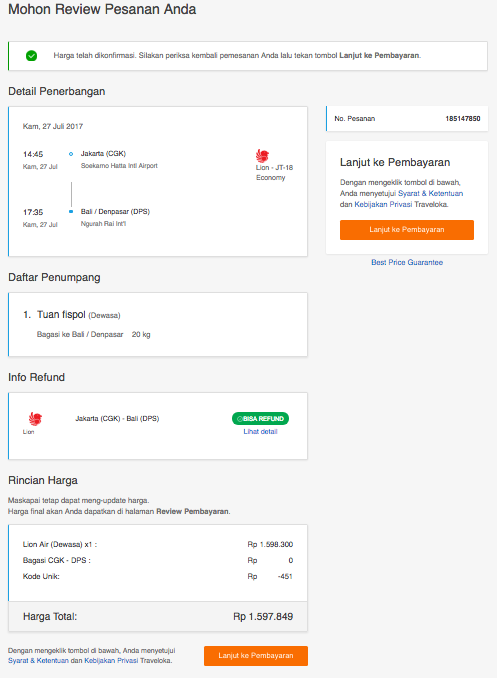The image size is (497, 678).
Task: Open Kebijakan Privasi link in sidebar
Action: click(383, 205)
